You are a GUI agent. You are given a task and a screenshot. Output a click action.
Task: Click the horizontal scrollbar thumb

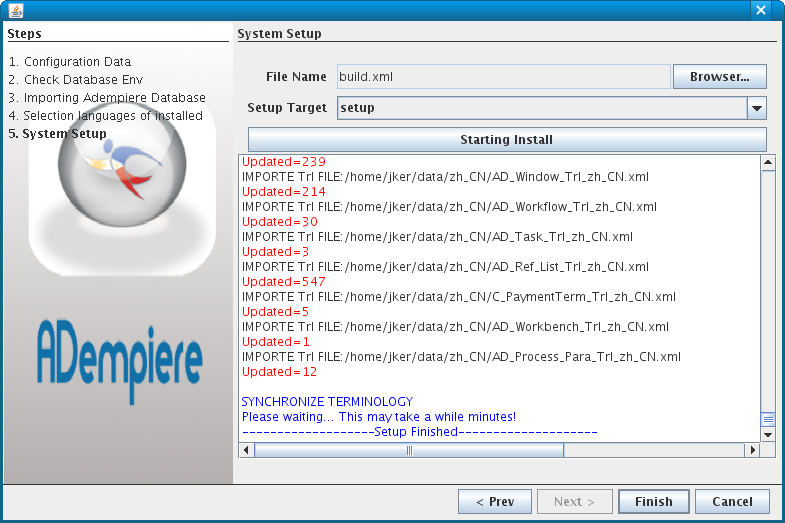(409, 450)
